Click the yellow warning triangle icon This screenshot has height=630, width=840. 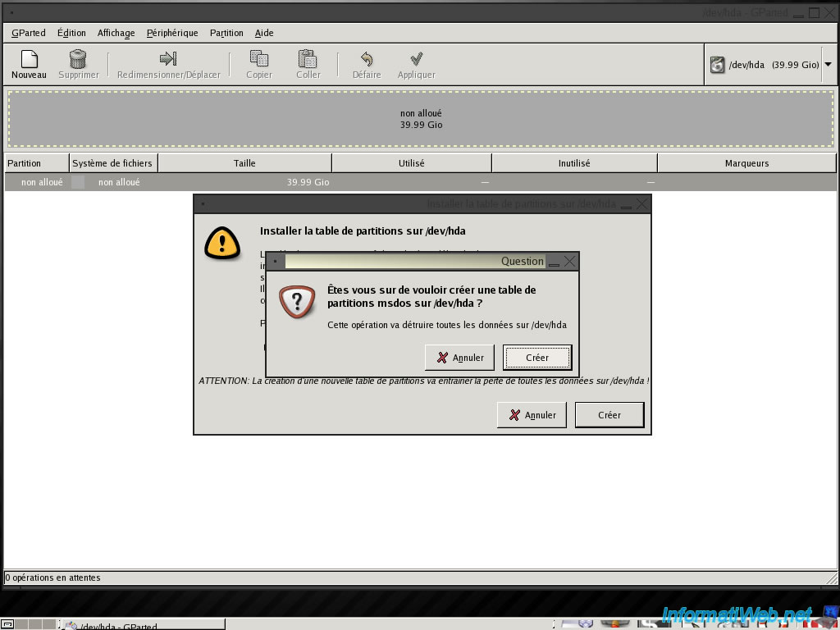222,242
